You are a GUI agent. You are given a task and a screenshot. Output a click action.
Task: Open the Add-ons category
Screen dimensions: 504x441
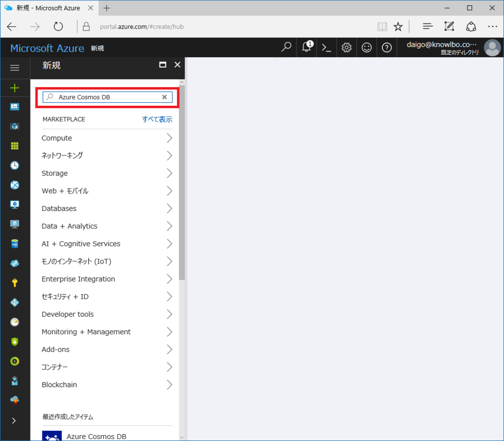coord(107,350)
